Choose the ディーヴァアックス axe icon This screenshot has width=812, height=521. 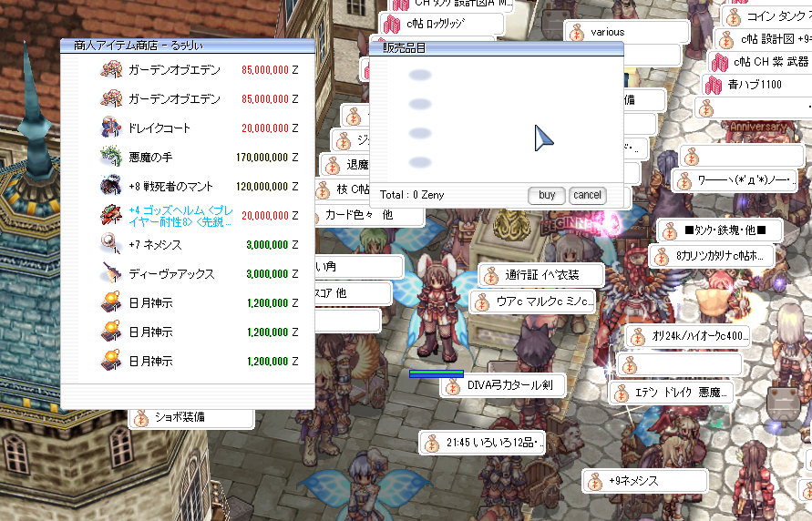pyautogui.click(x=111, y=273)
